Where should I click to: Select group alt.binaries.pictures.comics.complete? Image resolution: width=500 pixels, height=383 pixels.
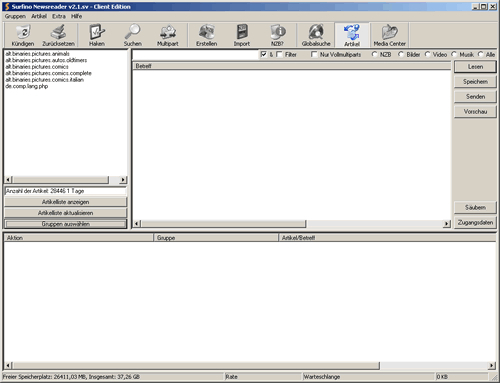coord(48,73)
